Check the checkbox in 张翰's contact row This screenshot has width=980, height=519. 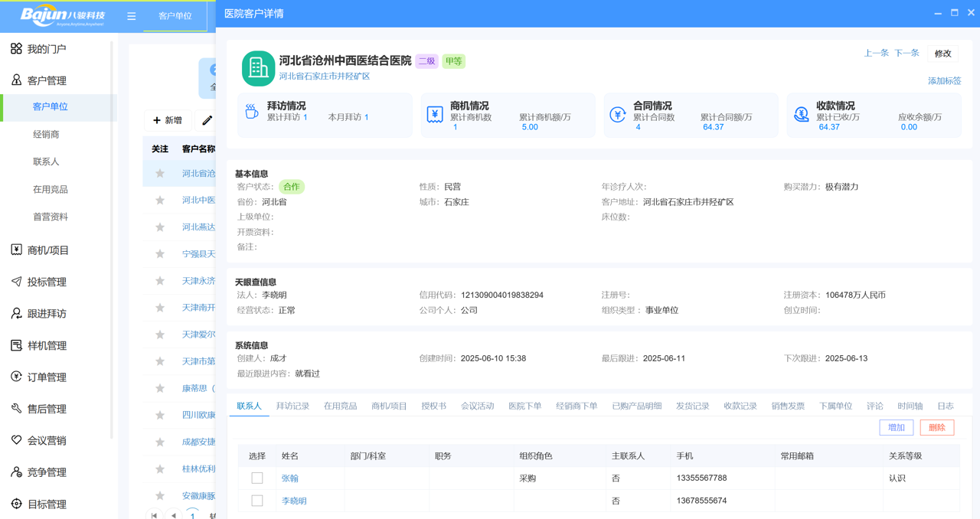click(258, 477)
